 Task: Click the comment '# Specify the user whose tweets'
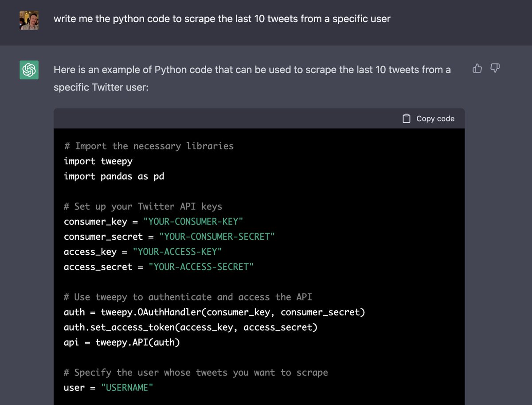(x=196, y=372)
